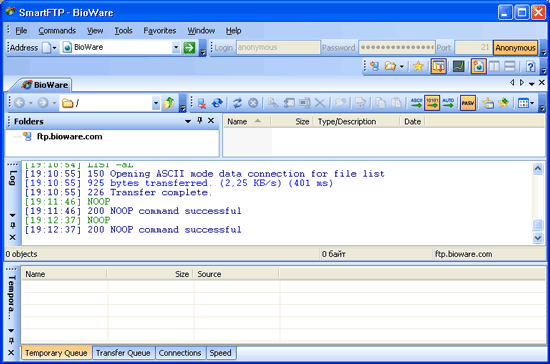The width and height of the screenshot is (550, 364).
Task: Switch to Temporary Queue tab
Action: coord(56,353)
